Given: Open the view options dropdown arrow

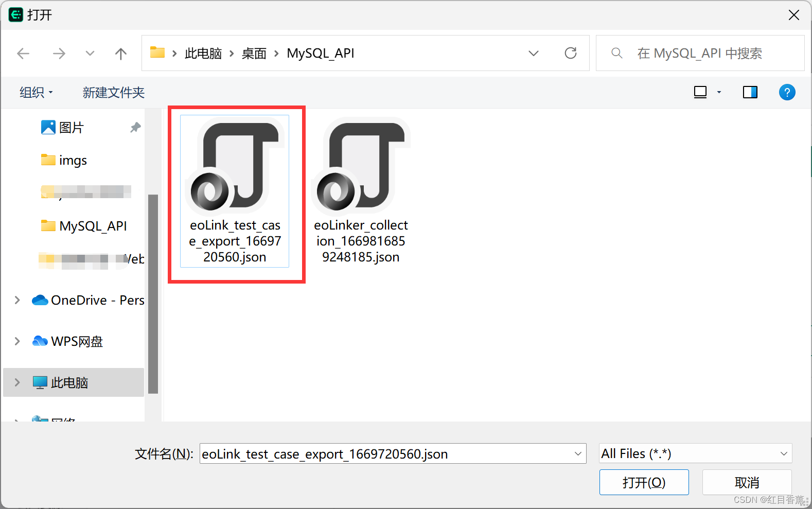Looking at the screenshot, I should 719,93.
